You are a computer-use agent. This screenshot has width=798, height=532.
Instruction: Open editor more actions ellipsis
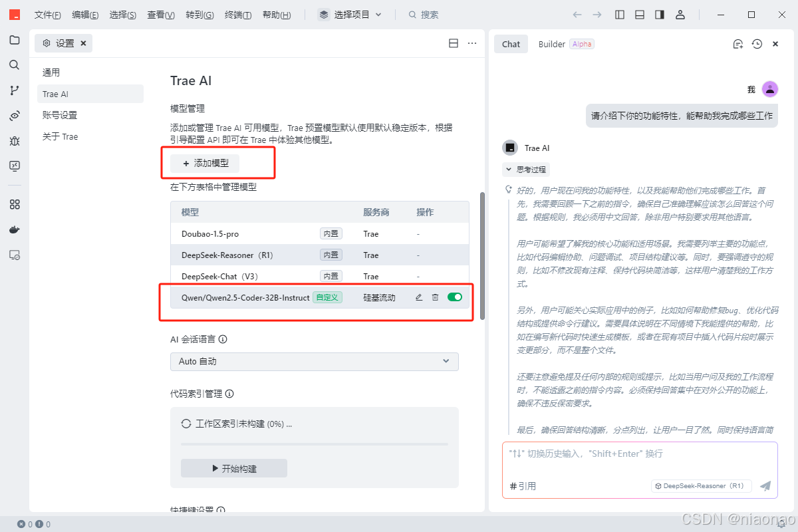[472, 43]
